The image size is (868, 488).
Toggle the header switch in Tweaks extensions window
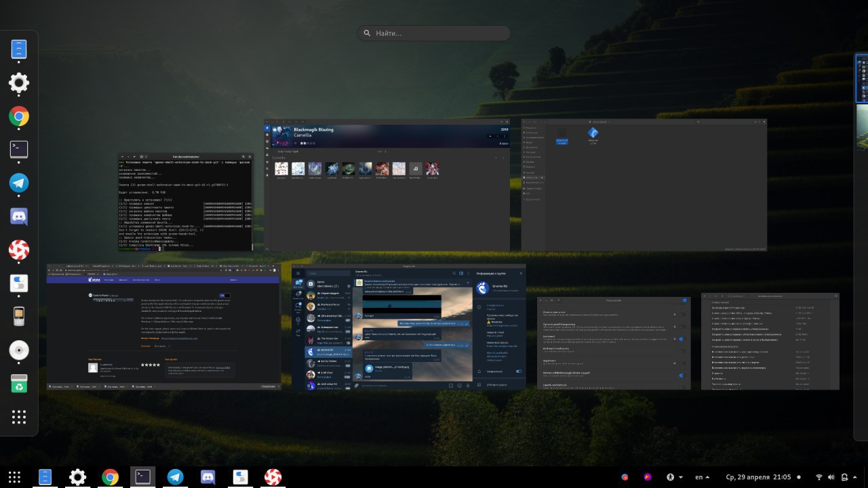coord(684,300)
